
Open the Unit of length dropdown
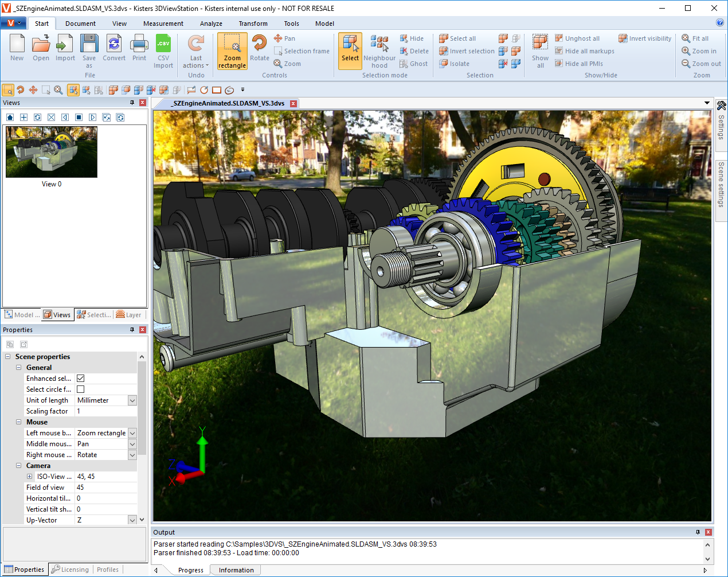(132, 400)
